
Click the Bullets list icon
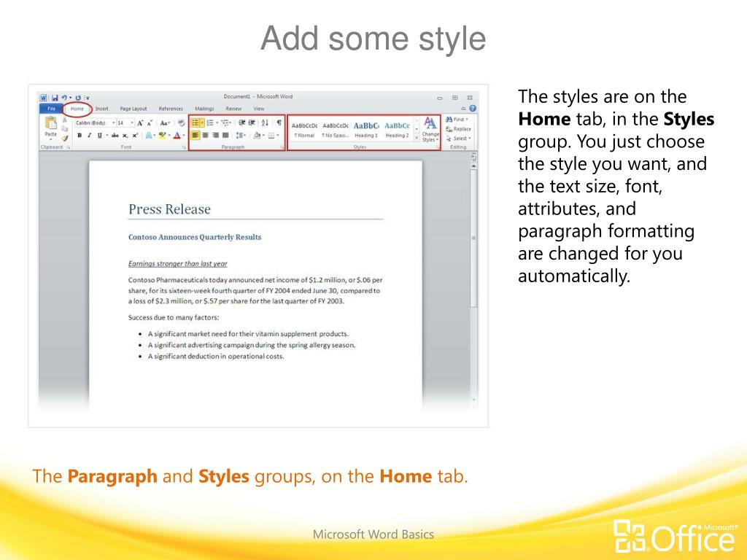(x=196, y=122)
